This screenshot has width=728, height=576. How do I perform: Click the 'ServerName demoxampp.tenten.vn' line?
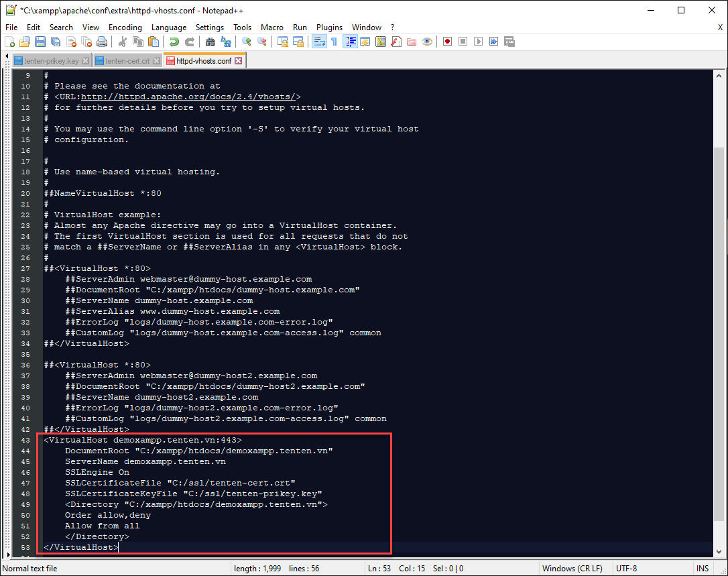pyautogui.click(x=145, y=462)
